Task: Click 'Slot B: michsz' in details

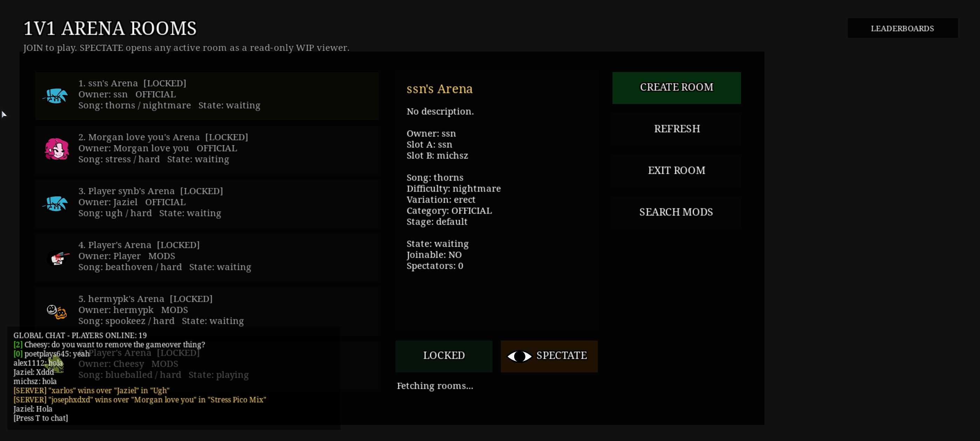Action: pyautogui.click(x=437, y=156)
